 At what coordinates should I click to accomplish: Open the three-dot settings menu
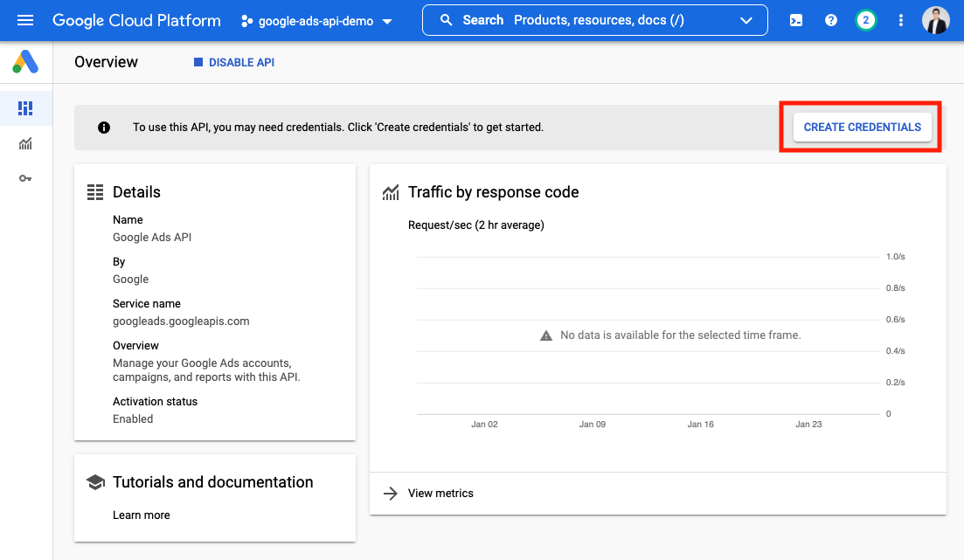pyautogui.click(x=901, y=20)
